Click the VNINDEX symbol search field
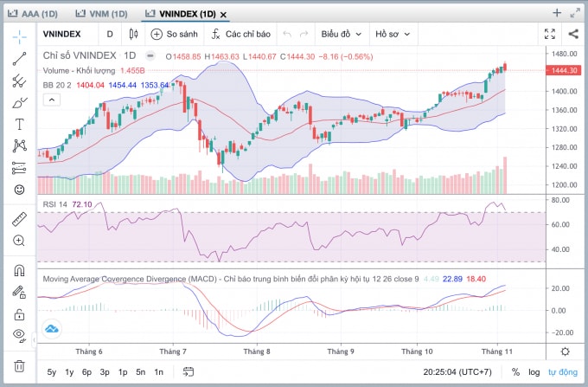 pyautogui.click(x=62, y=34)
